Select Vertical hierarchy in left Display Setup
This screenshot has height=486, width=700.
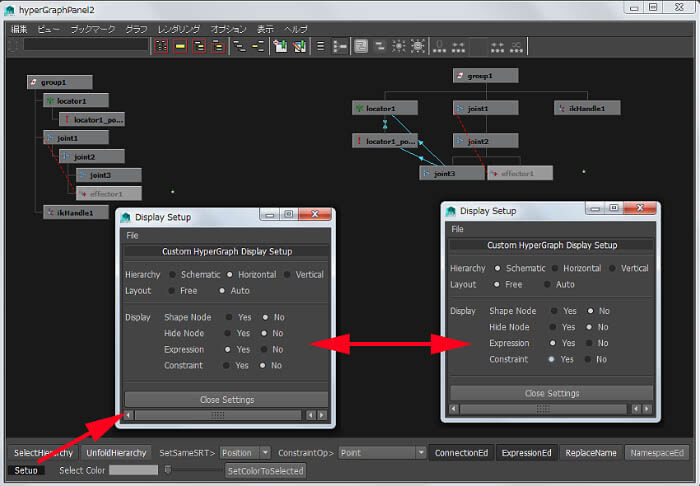coord(287,274)
